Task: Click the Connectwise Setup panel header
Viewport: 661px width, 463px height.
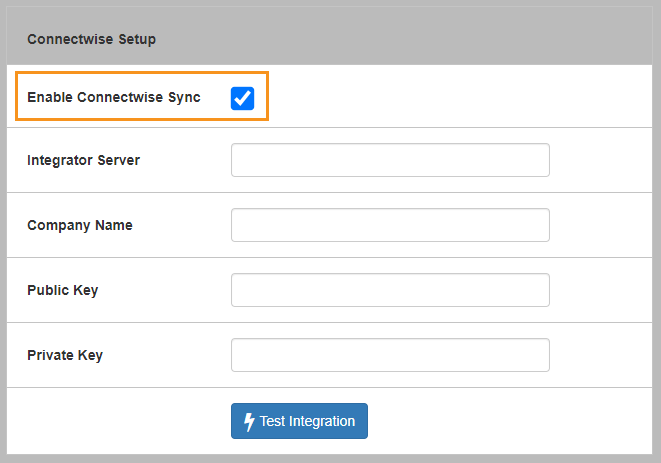Action: [91, 40]
